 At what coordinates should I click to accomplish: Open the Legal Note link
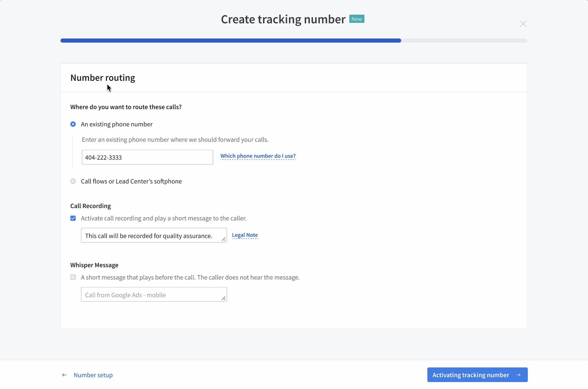tap(245, 235)
